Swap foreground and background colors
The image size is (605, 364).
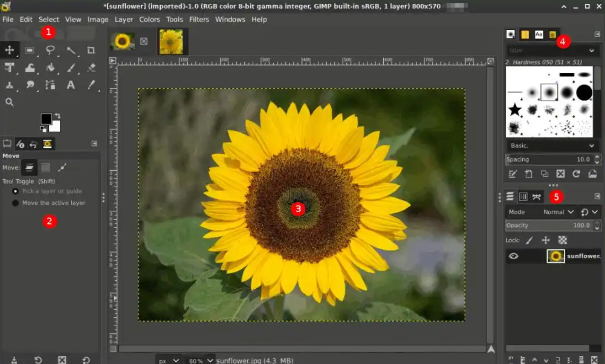[57, 116]
